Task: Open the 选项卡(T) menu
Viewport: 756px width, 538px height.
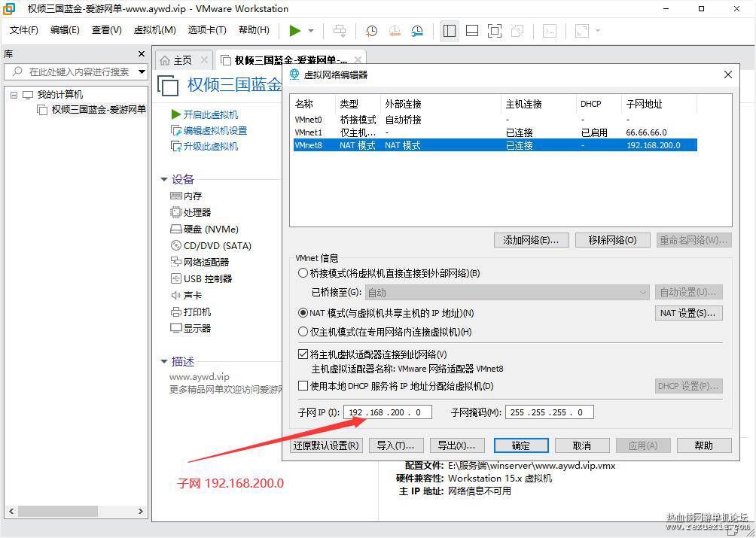Action: pyautogui.click(x=207, y=30)
